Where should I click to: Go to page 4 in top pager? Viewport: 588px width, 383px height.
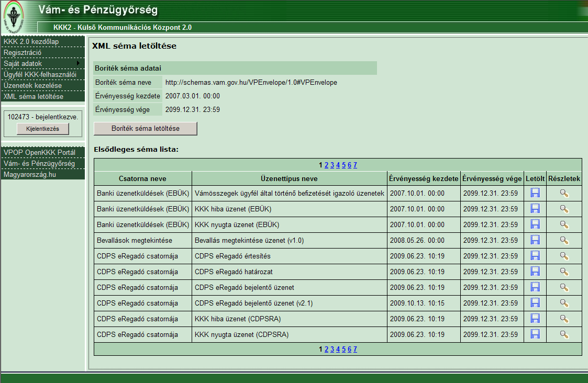pyautogui.click(x=338, y=165)
